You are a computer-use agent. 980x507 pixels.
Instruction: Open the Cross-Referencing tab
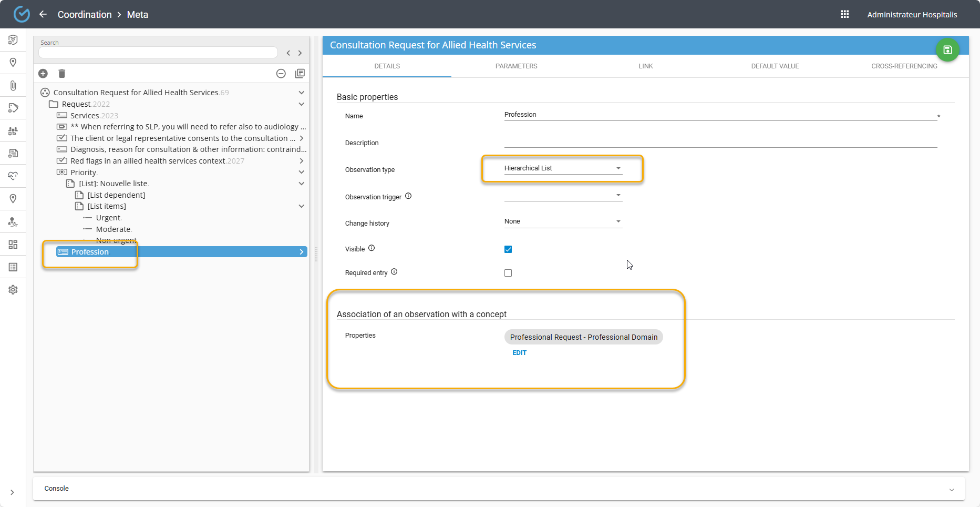(904, 66)
